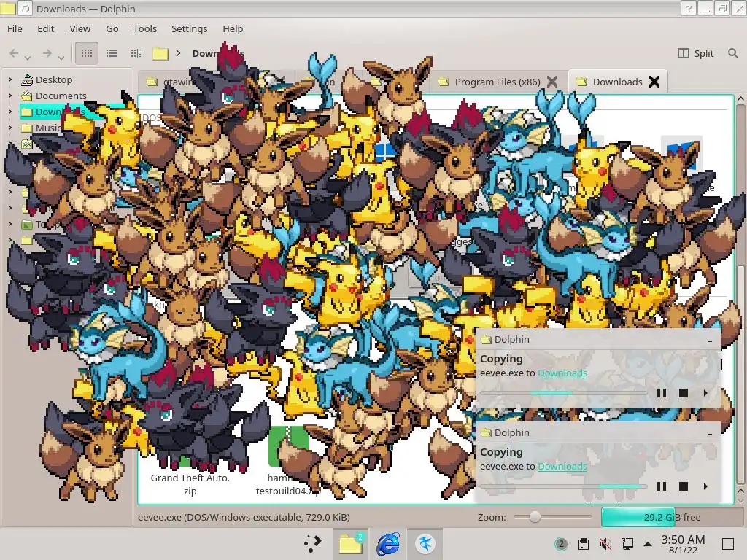
Task: Open the search magnifier tool
Action: point(732,53)
